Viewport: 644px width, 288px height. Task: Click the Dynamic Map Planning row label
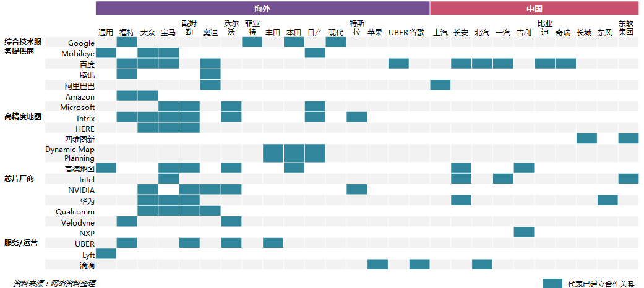coord(70,153)
